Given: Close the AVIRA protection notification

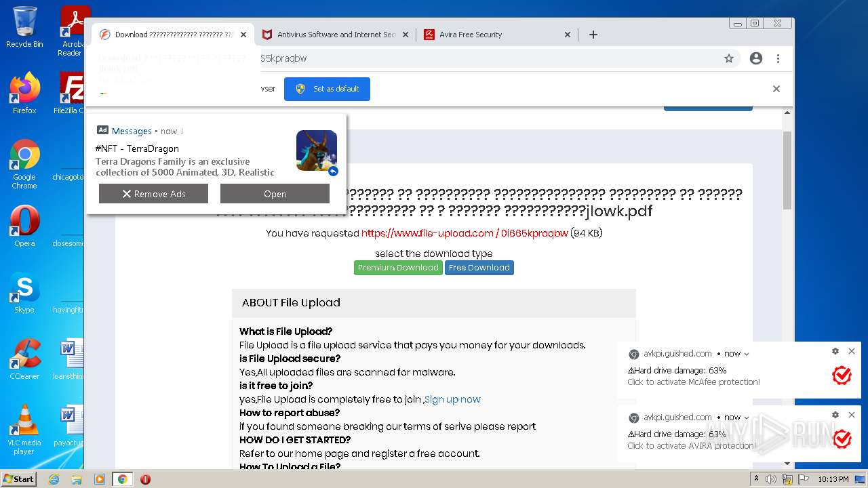Looking at the screenshot, I should click(x=852, y=415).
